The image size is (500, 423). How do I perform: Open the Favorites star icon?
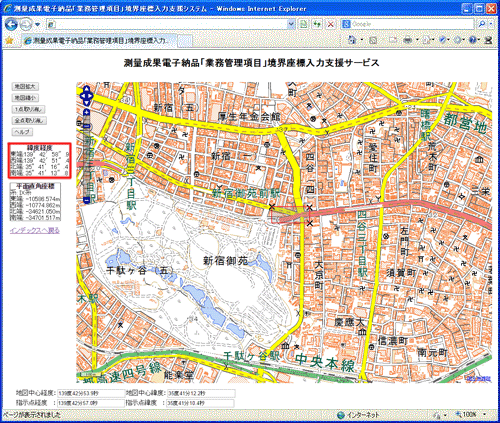pyautogui.click(x=9, y=40)
